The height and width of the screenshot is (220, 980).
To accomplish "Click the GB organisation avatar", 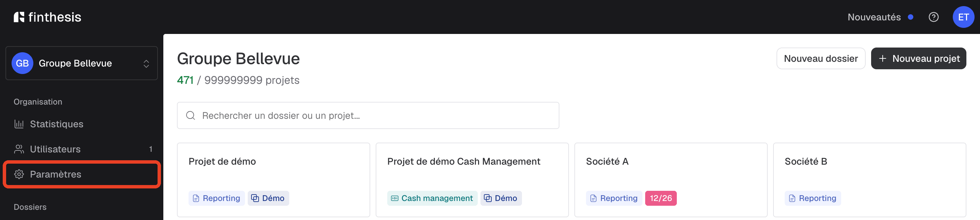I will point(22,63).
